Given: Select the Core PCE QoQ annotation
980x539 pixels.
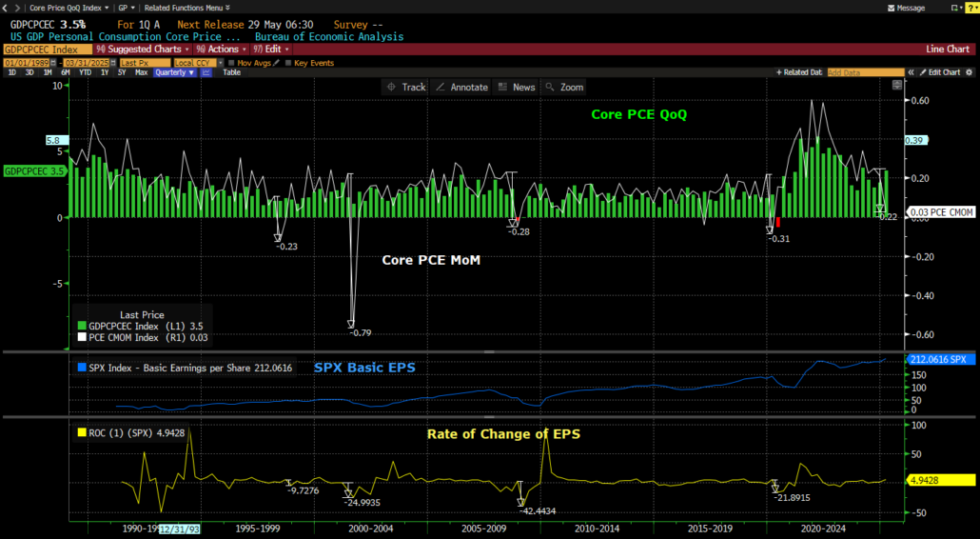Looking at the screenshot, I should [x=638, y=114].
